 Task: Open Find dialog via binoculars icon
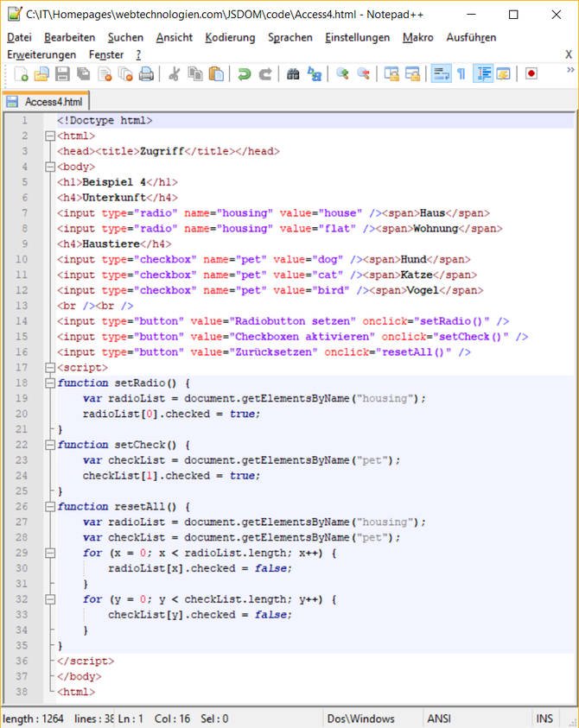coord(293,73)
